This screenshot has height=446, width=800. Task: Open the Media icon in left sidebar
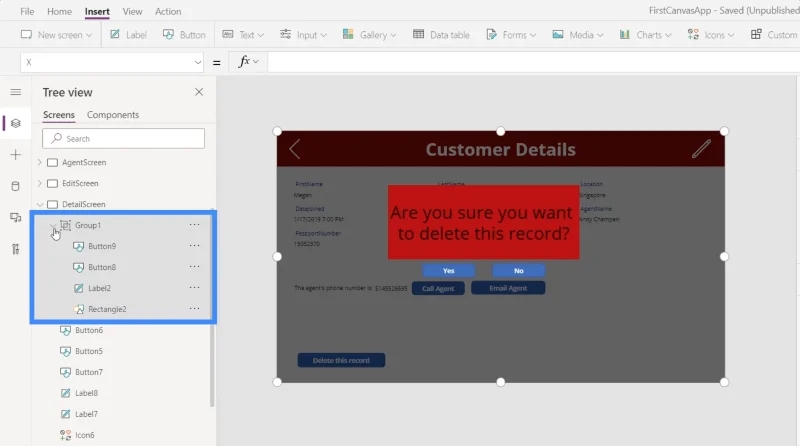point(16,218)
